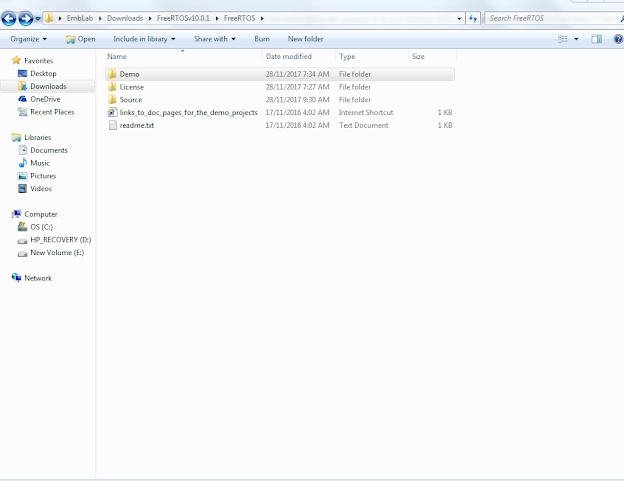The width and height of the screenshot is (624, 481).
Task: Click Demo's date 28/11/2017 7:34 AM
Action: [x=298, y=74]
